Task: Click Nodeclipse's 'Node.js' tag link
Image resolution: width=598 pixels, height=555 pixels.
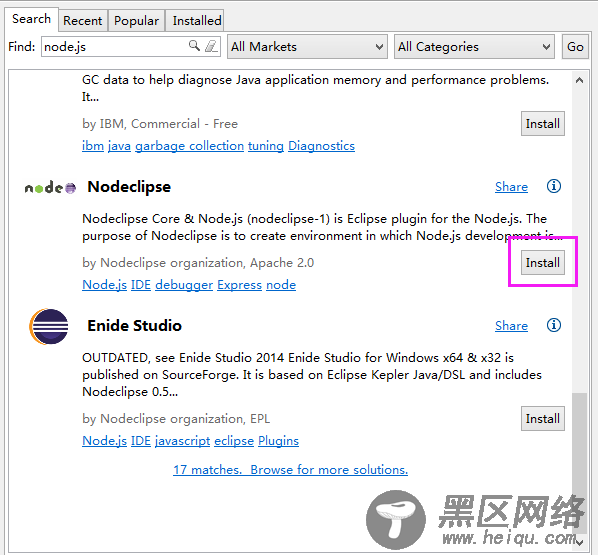Action: [x=104, y=285]
